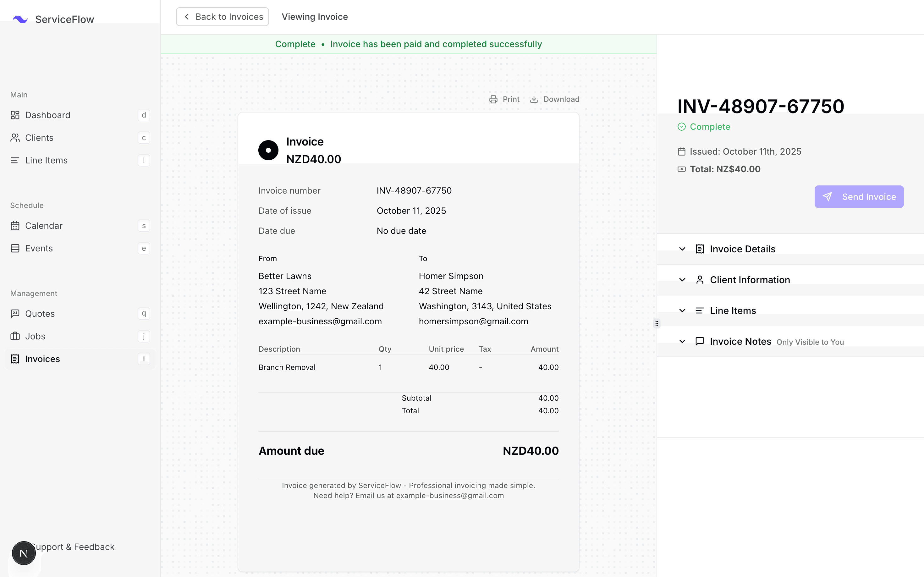The width and height of the screenshot is (924, 577).
Task: Switch to Viewing Invoice tab
Action: pyautogui.click(x=315, y=16)
